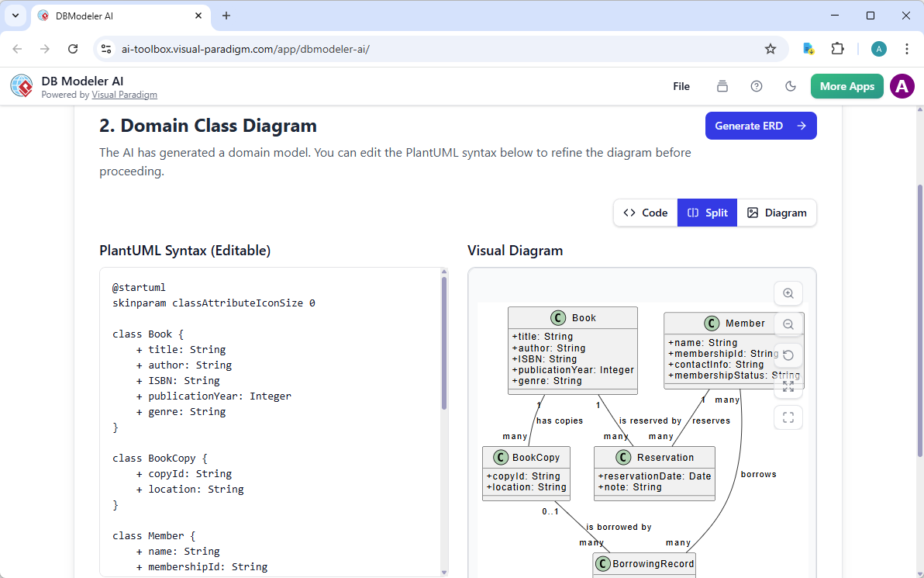Open the tab search chevron in the browser
Viewport: 924px width, 578px height.
click(15, 16)
